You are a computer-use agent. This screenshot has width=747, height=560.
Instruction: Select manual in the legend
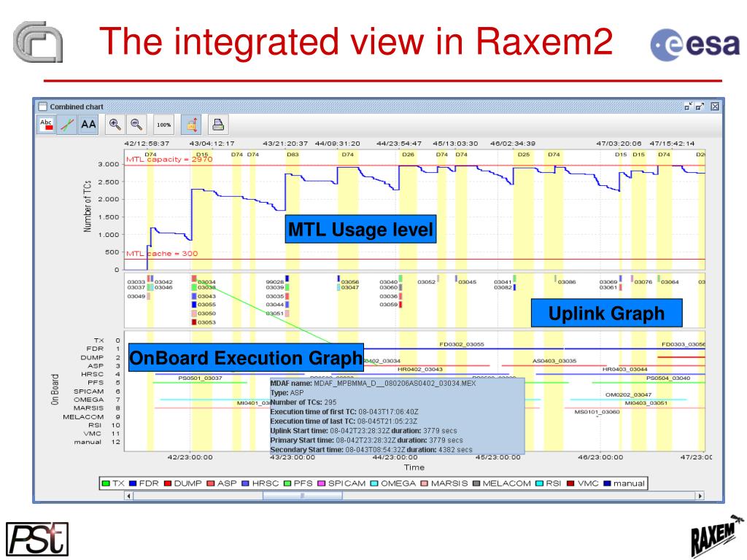tap(624, 483)
